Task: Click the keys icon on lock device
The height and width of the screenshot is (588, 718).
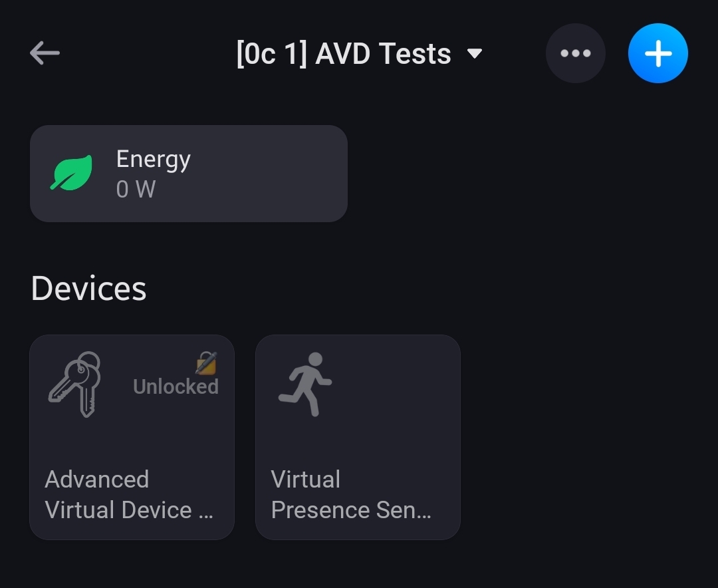Action: tap(74, 384)
